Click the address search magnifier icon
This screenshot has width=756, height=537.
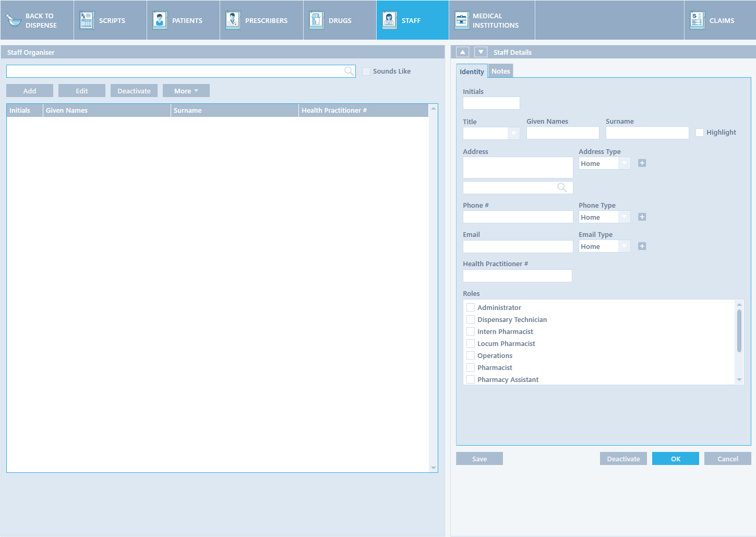click(x=562, y=187)
